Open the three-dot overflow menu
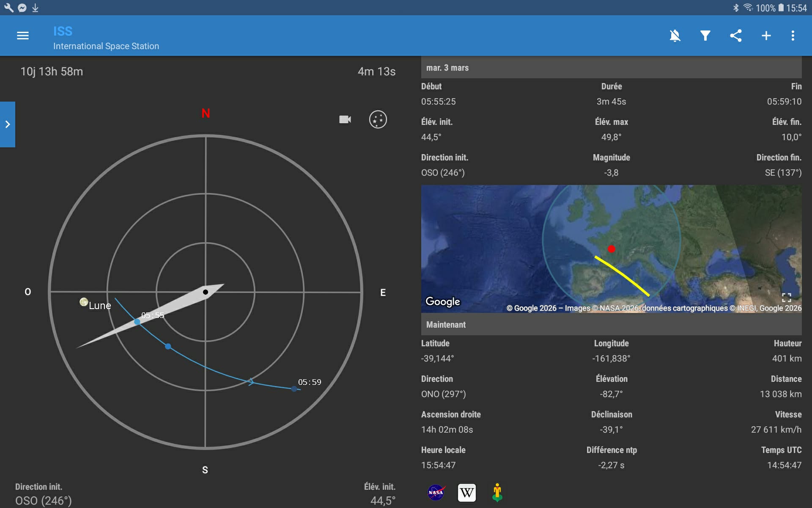812x508 pixels. [793, 36]
